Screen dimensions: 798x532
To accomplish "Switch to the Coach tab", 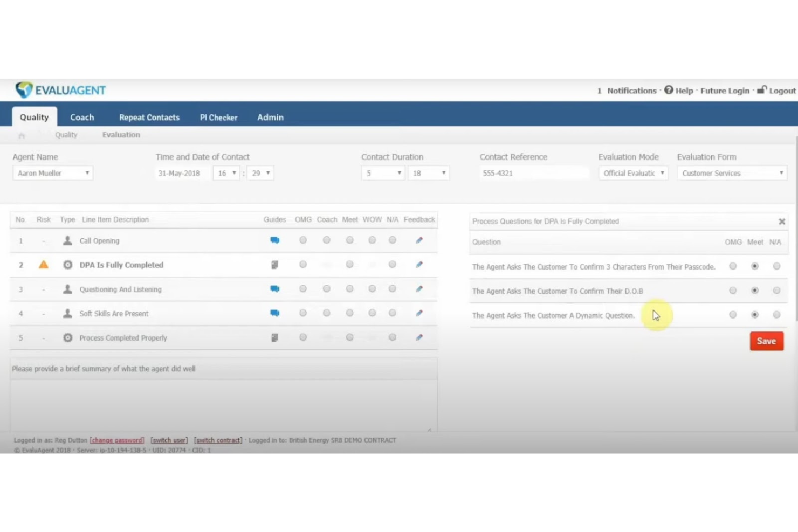I will pos(82,117).
